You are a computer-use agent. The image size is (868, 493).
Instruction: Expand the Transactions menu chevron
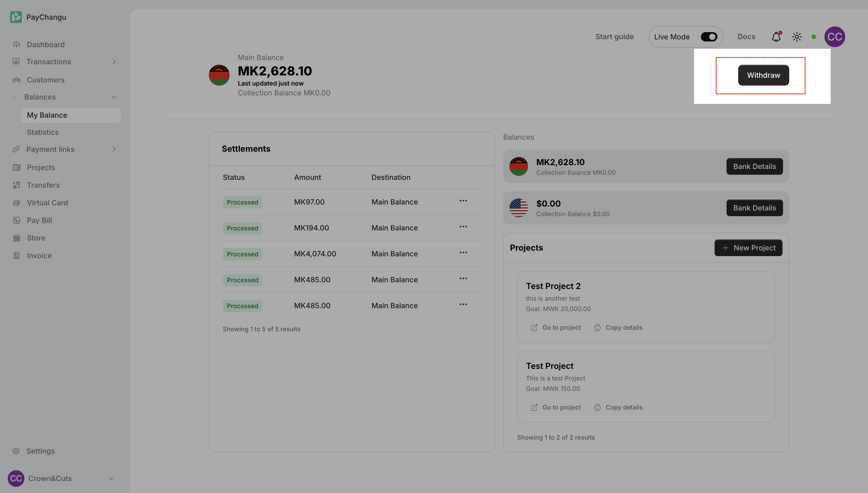[114, 62]
